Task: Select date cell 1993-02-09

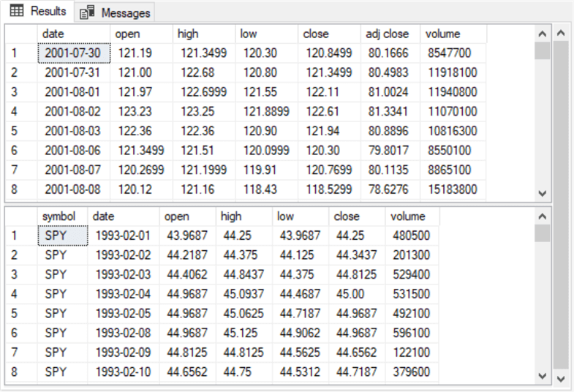Action: click(x=124, y=352)
